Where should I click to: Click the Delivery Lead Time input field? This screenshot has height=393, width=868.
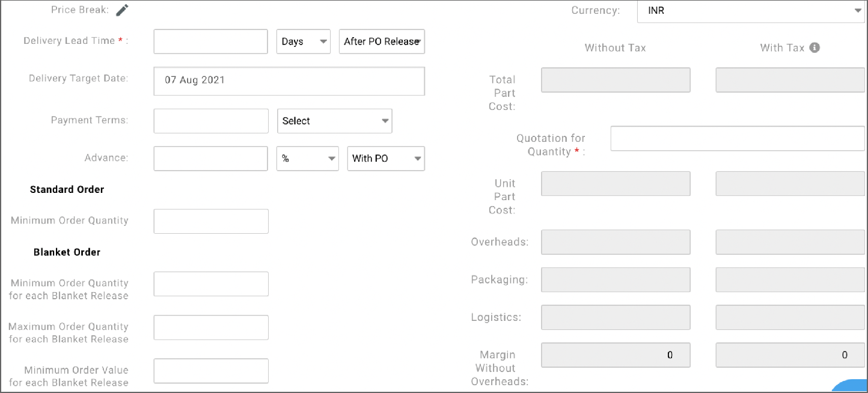coord(210,41)
